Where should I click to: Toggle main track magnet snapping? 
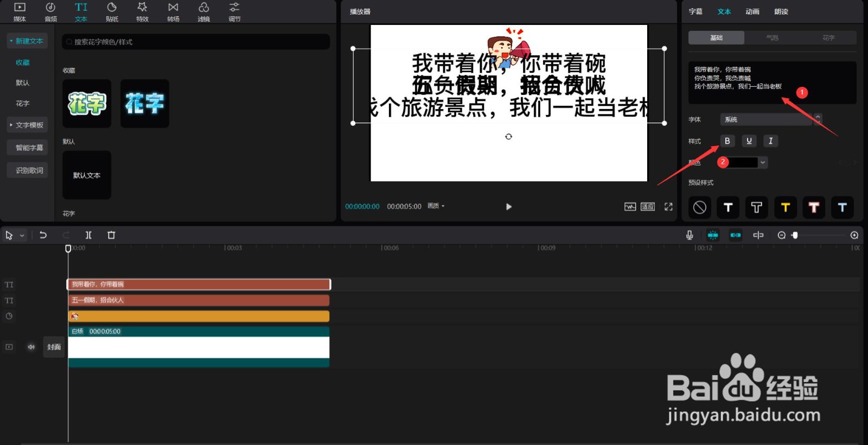[x=713, y=235]
